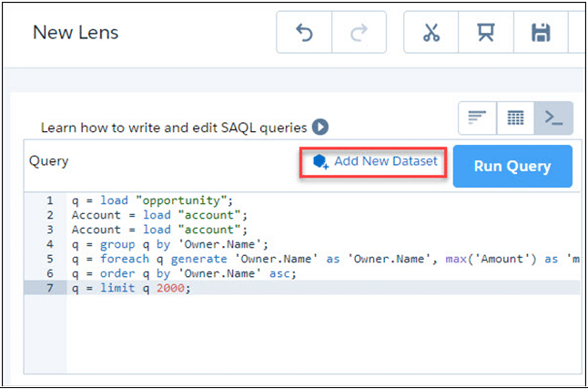Click the Add New Dataset button
The height and width of the screenshot is (389, 588).
point(374,161)
